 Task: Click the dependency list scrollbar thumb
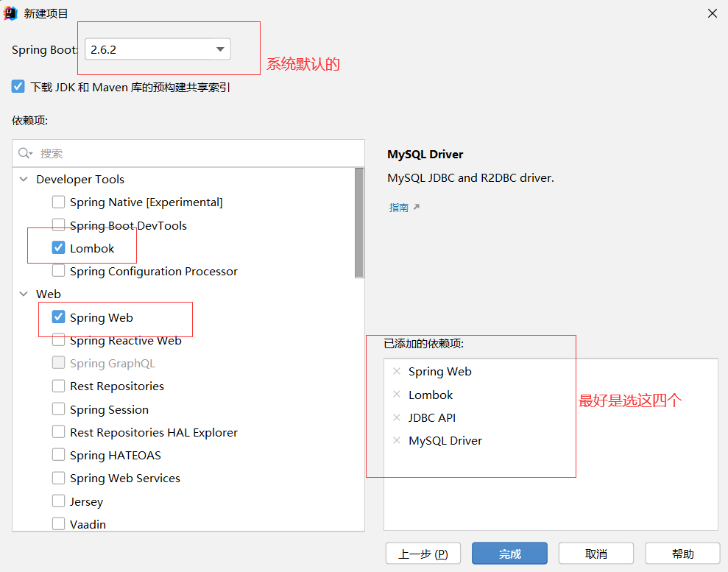(359, 223)
